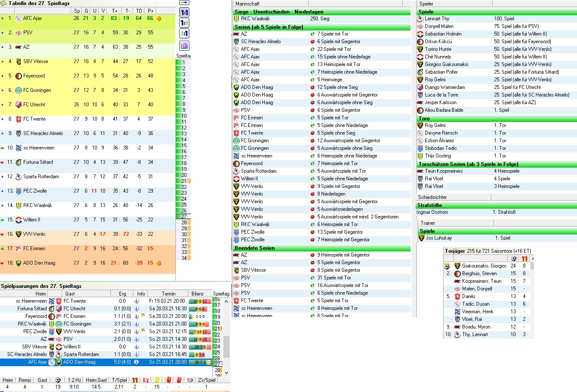Click the 'Beendete Serien' section header
Screen dimensions: 577x392
tap(322, 248)
